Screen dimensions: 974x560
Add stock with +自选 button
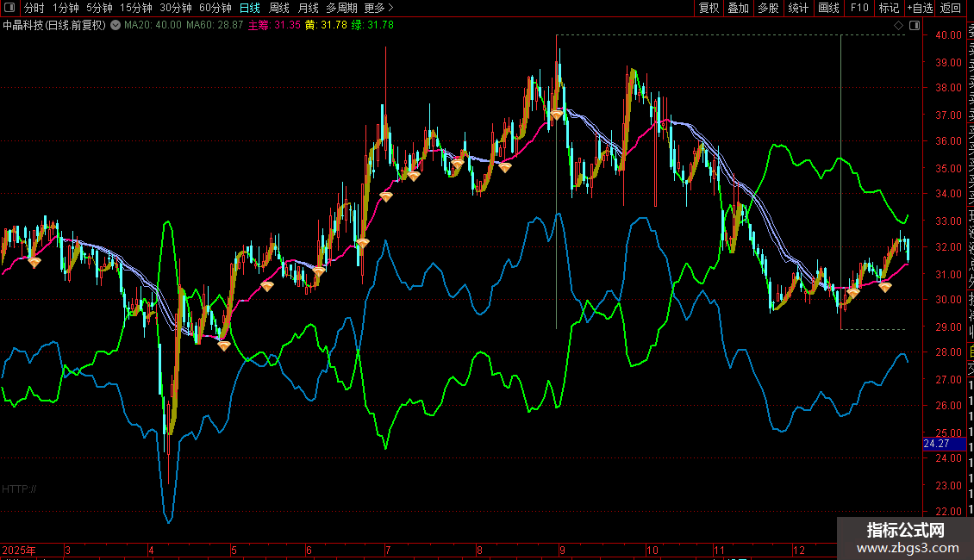coord(920,8)
